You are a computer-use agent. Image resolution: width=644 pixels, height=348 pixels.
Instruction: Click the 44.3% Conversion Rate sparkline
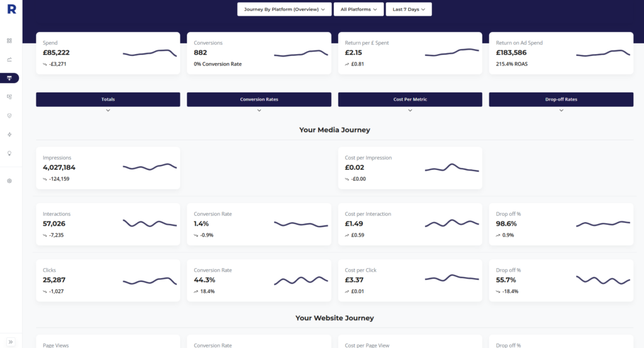pyautogui.click(x=301, y=280)
